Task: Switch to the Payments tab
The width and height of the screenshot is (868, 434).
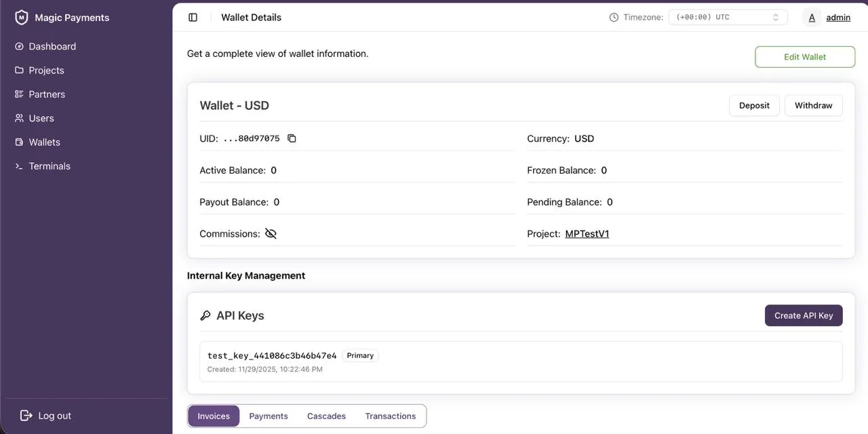Action: (x=269, y=416)
